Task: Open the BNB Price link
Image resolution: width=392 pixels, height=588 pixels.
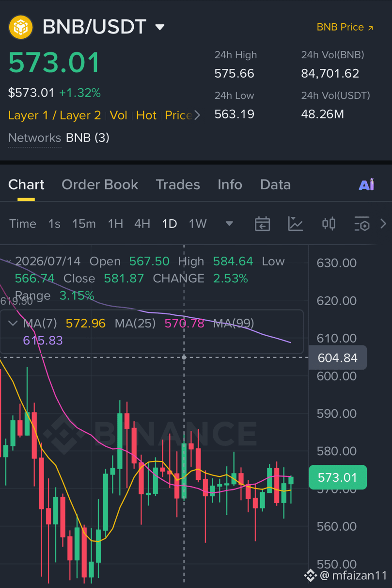Action: pyautogui.click(x=345, y=27)
